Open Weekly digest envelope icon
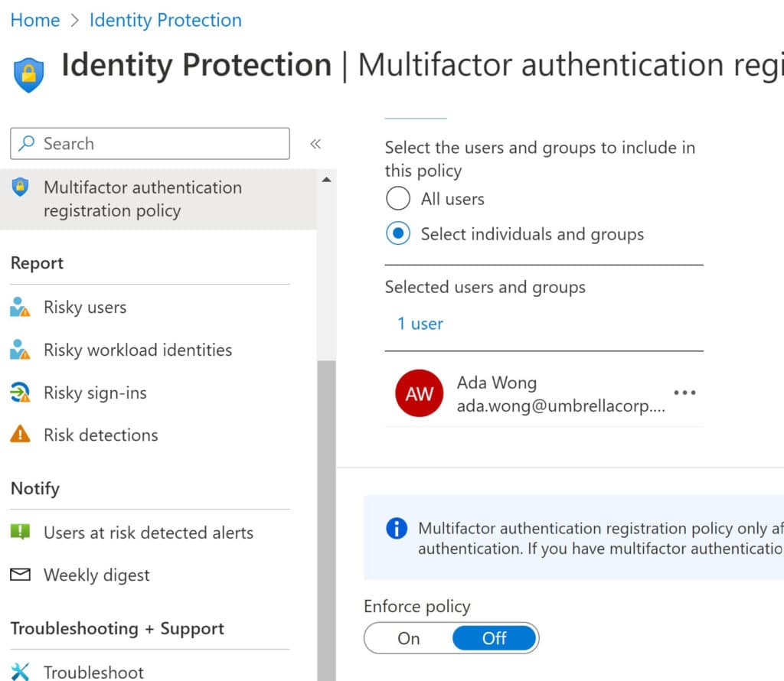 21,575
